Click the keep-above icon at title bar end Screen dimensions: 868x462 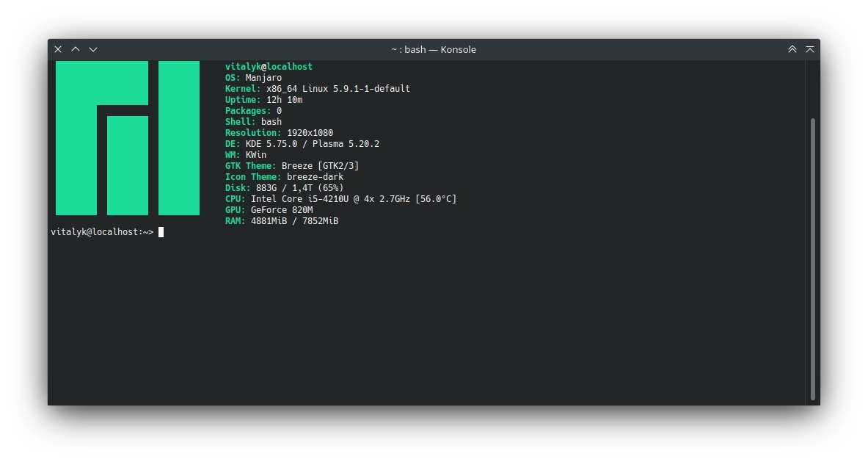[x=810, y=49]
